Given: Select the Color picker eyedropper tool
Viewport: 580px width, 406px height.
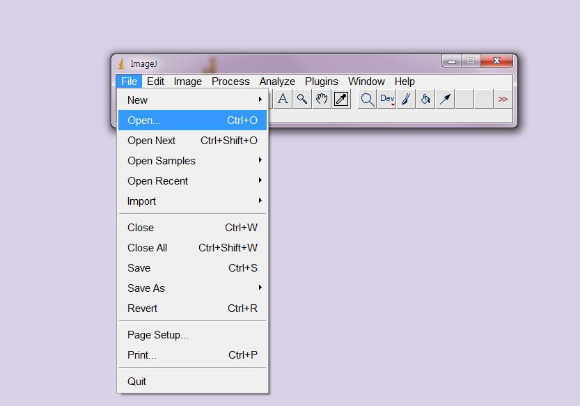Looking at the screenshot, I should (341, 99).
